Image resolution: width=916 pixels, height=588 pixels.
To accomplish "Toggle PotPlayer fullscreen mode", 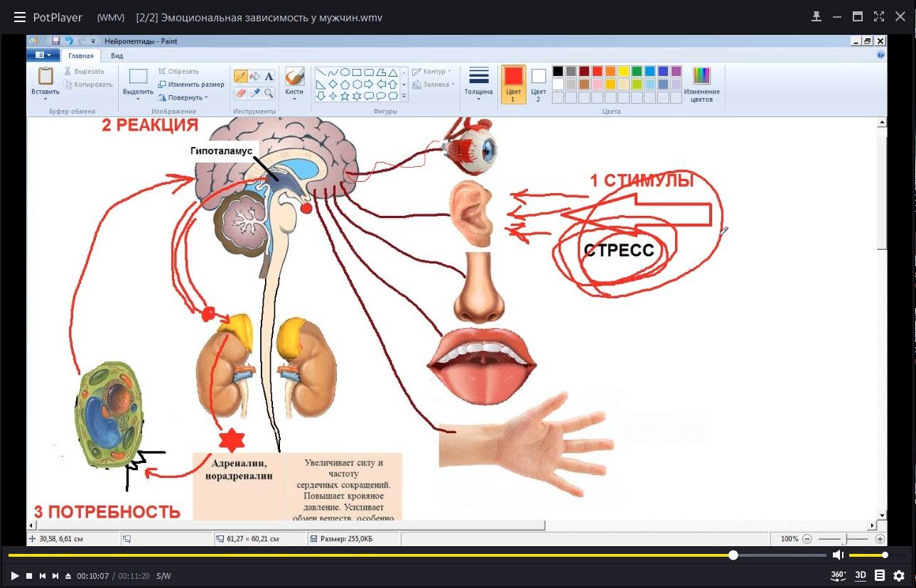I will coord(879,16).
